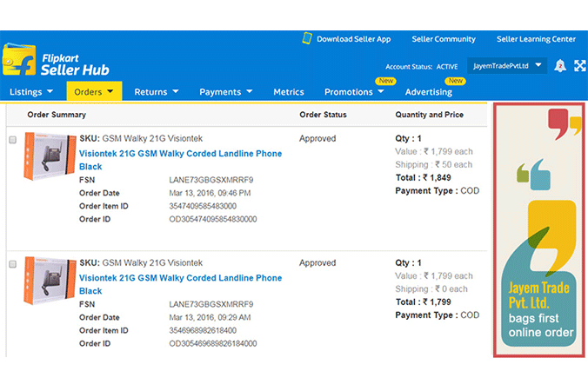This screenshot has width=588, height=391.
Task: Click order ID OD305474095854830000
Action: (212, 219)
